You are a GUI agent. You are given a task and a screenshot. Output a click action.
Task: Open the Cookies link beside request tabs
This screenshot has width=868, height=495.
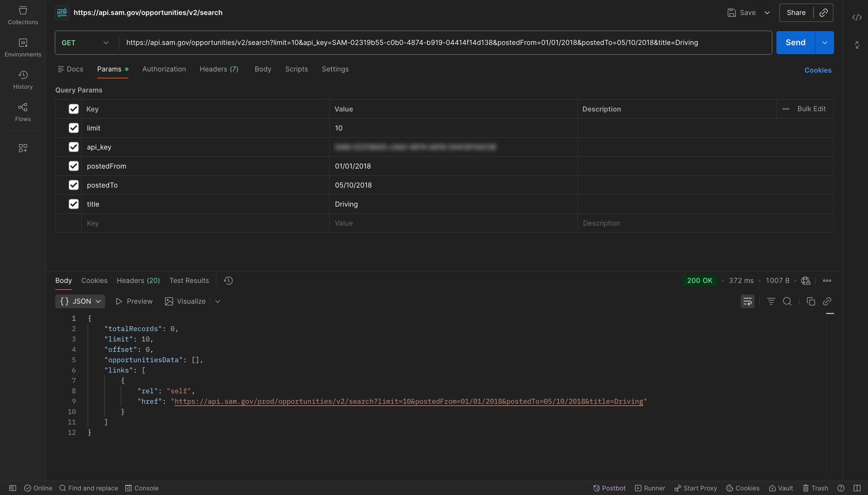click(x=818, y=70)
